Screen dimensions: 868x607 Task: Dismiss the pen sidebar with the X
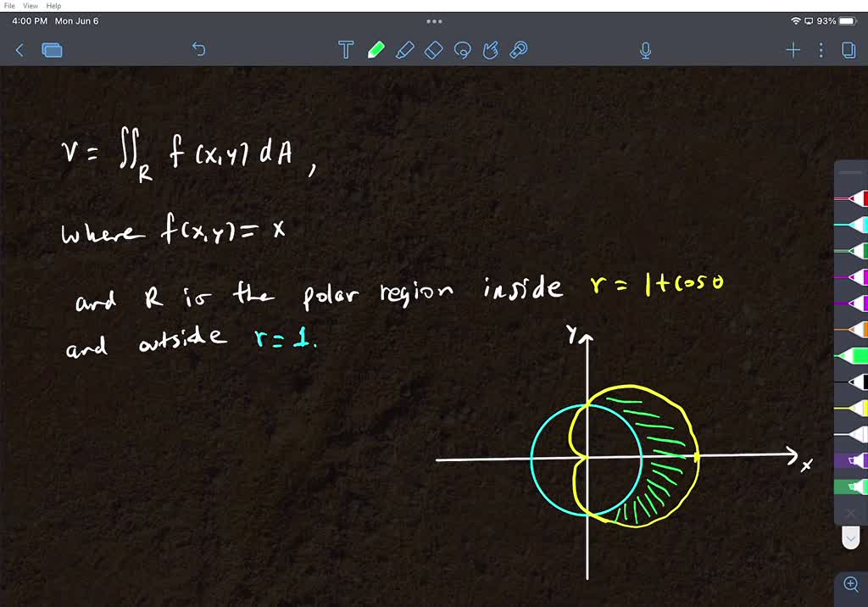851,513
